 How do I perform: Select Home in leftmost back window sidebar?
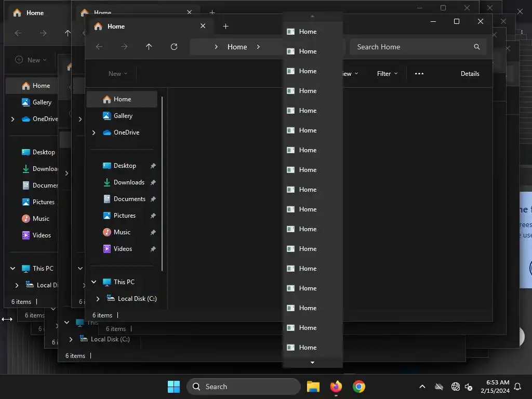tap(32, 86)
